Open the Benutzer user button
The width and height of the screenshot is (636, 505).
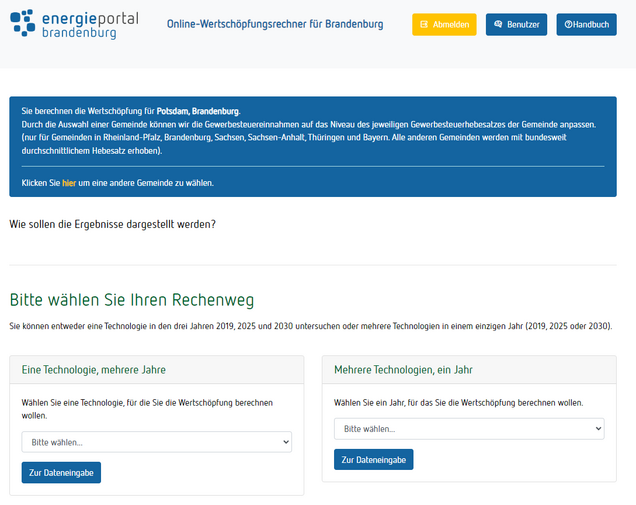click(516, 24)
